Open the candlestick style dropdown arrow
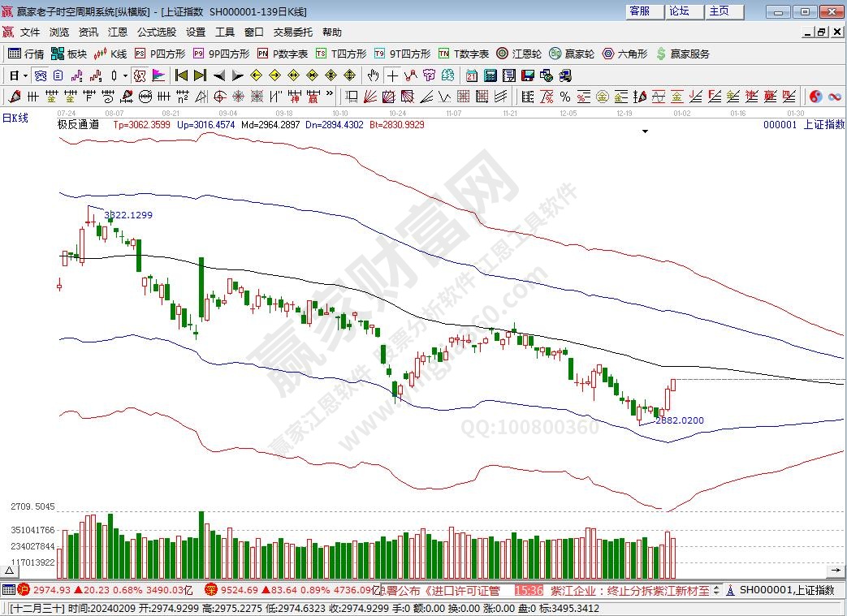Image resolution: width=847 pixels, height=616 pixels. [x=124, y=75]
